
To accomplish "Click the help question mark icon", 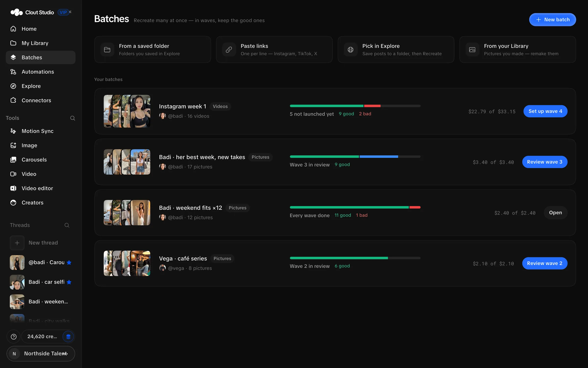I will 14,337.
